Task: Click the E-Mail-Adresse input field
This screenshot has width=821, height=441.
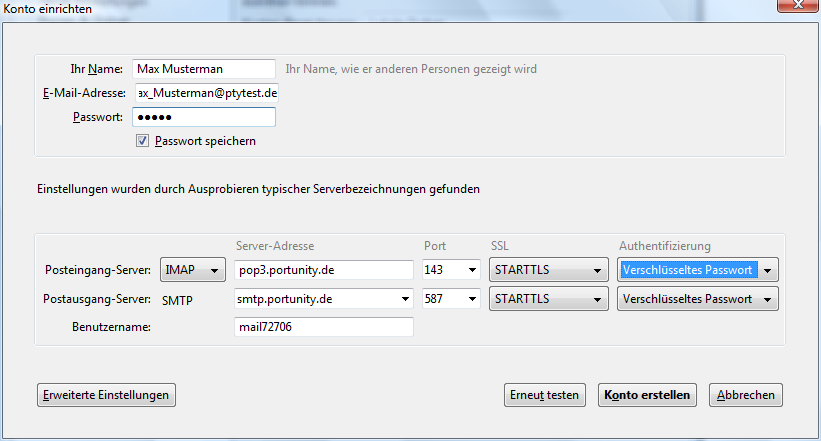Action: point(203,93)
